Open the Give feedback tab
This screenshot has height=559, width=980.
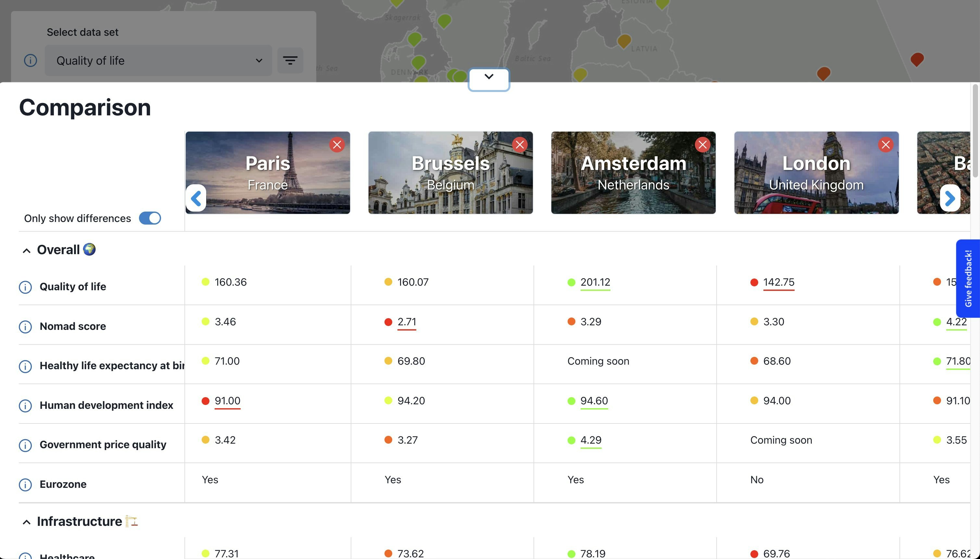point(968,278)
